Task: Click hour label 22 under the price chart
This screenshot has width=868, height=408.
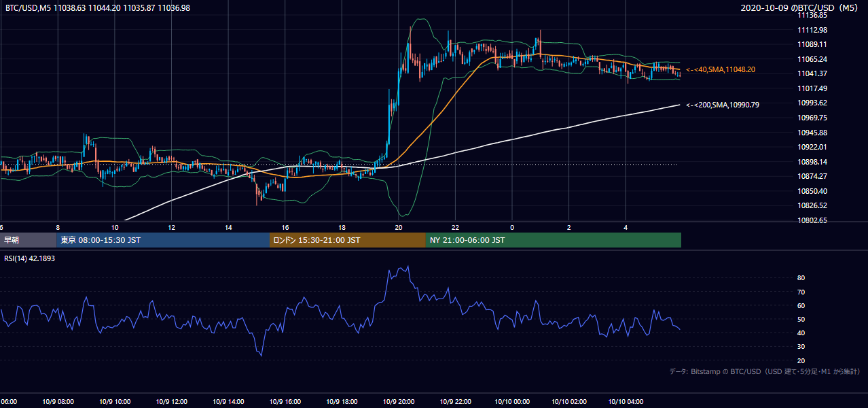Action: click(x=456, y=227)
